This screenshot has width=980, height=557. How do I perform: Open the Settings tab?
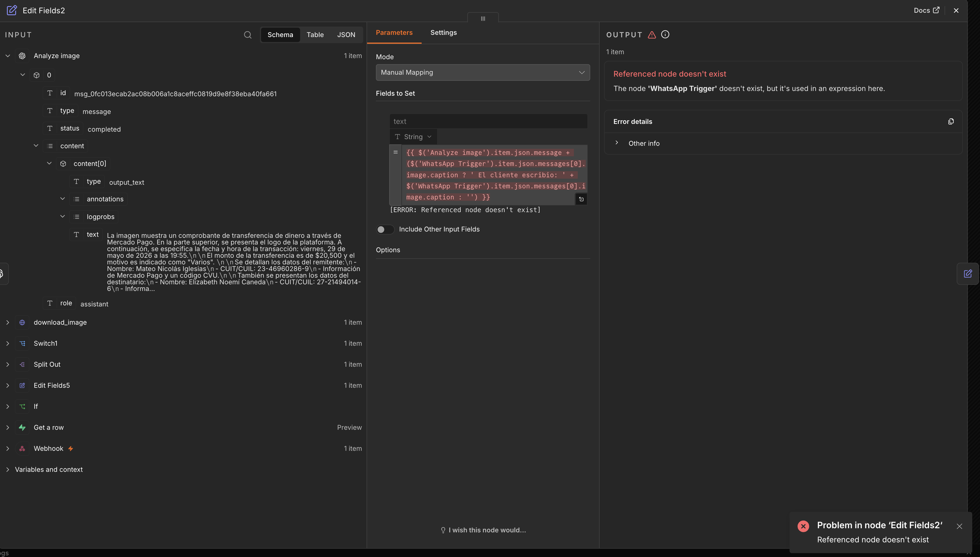pyautogui.click(x=443, y=33)
